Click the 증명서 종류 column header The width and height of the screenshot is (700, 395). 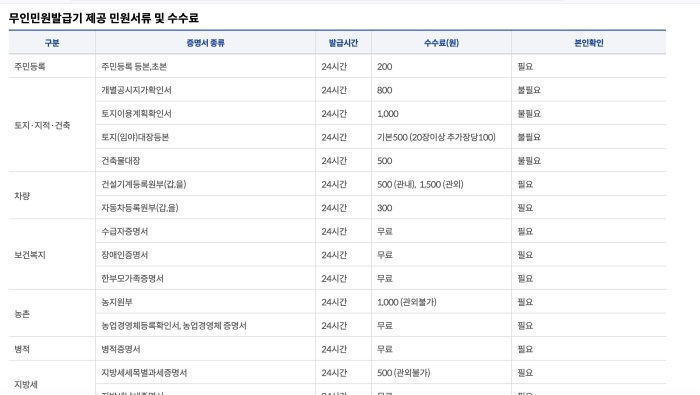click(x=205, y=43)
